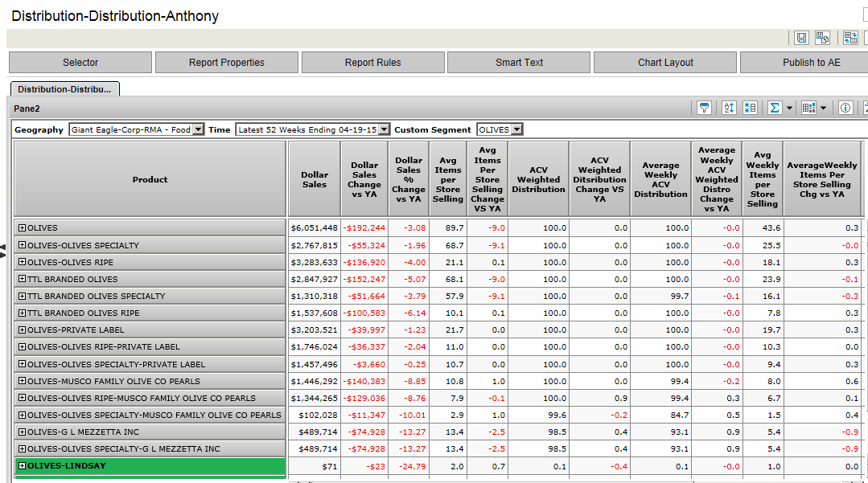
Task: Click the Save As copy icon
Action: click(822, 38)
